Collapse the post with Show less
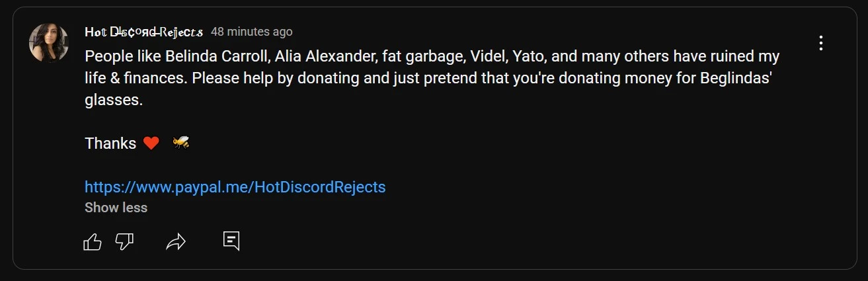Screen dimensions: 868x281 [116, 208]
